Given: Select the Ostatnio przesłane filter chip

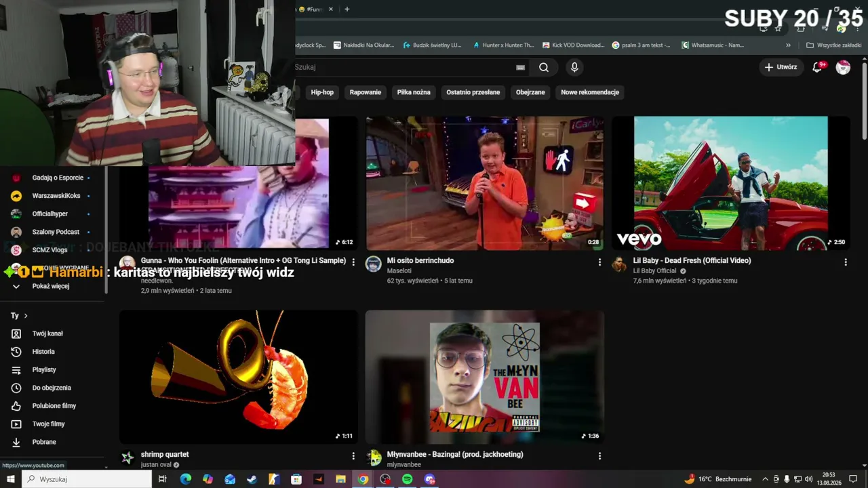Looking at the screenshot, I should click(x=473, y=92).
